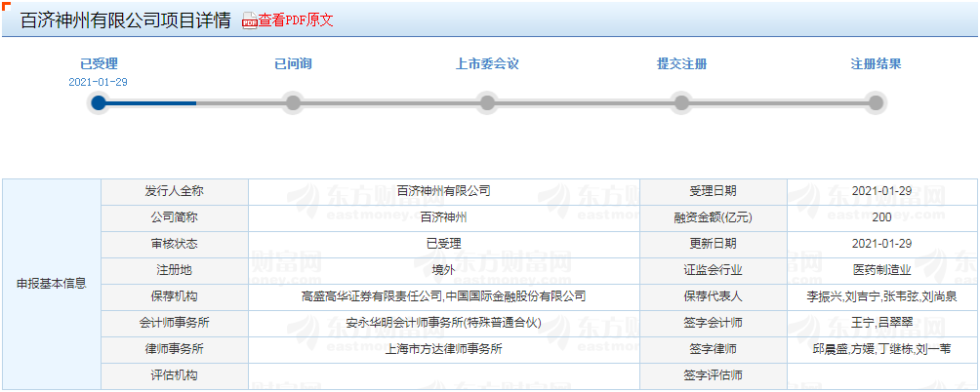The height and width of the screenshot is (392, 980).
Task: Click the 签字评估师 label cell
Action: click(x=714, y=375)
